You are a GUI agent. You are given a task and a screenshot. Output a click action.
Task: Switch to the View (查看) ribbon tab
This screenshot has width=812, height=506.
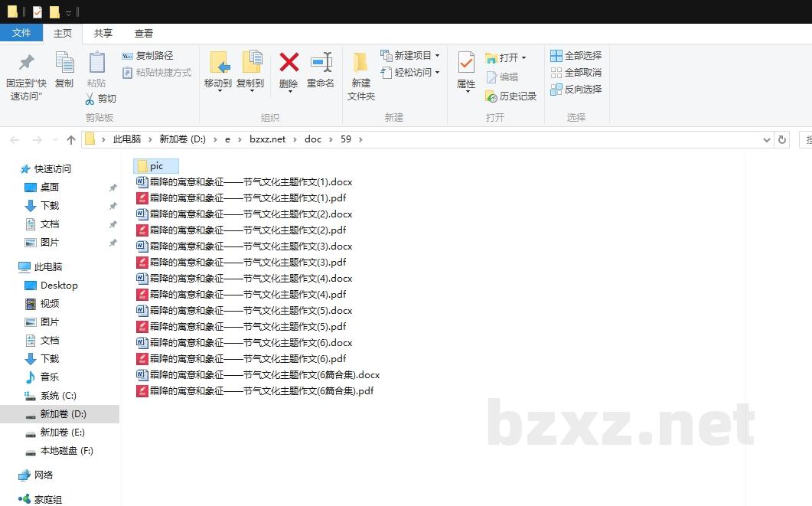pyautogui.click(x=144, y=33)
